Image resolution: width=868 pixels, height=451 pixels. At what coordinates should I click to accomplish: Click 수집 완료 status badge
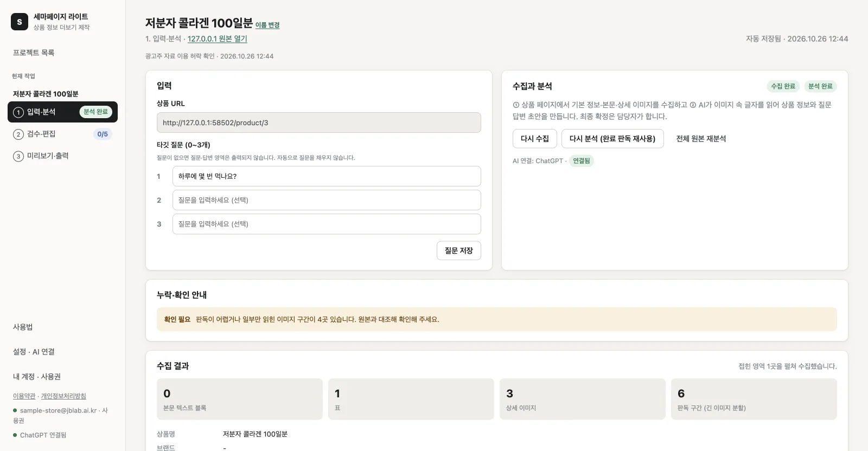[x=783, y=86]
